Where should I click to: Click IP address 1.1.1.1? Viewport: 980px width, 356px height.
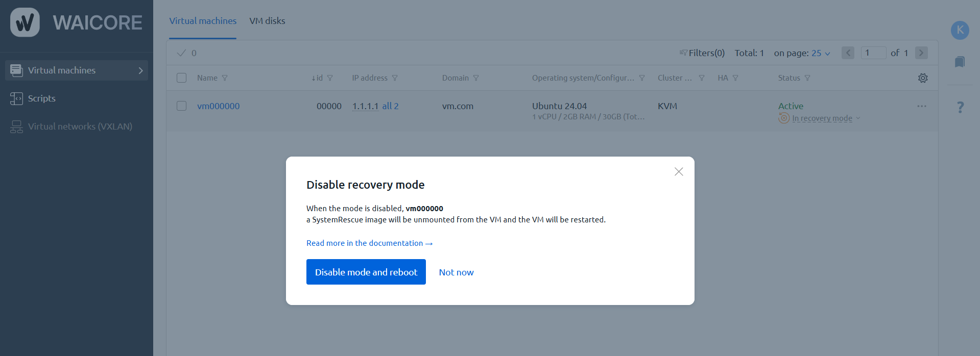[365, 106]
